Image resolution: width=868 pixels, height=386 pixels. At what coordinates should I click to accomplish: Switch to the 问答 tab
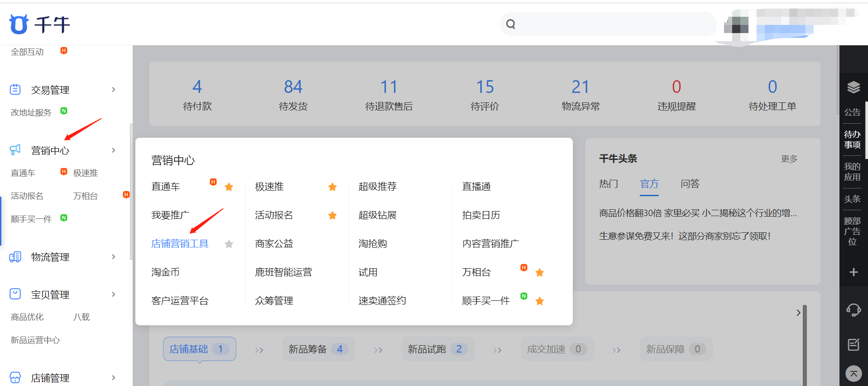coord(690,183)
